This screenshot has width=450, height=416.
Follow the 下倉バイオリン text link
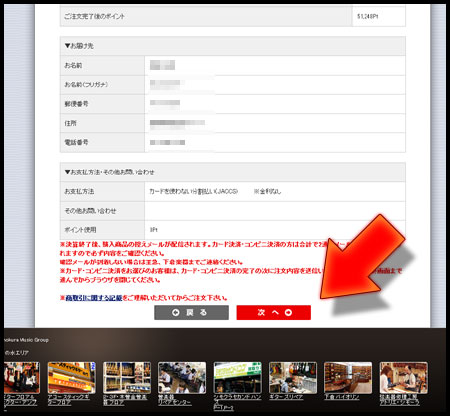pos(342,397)
